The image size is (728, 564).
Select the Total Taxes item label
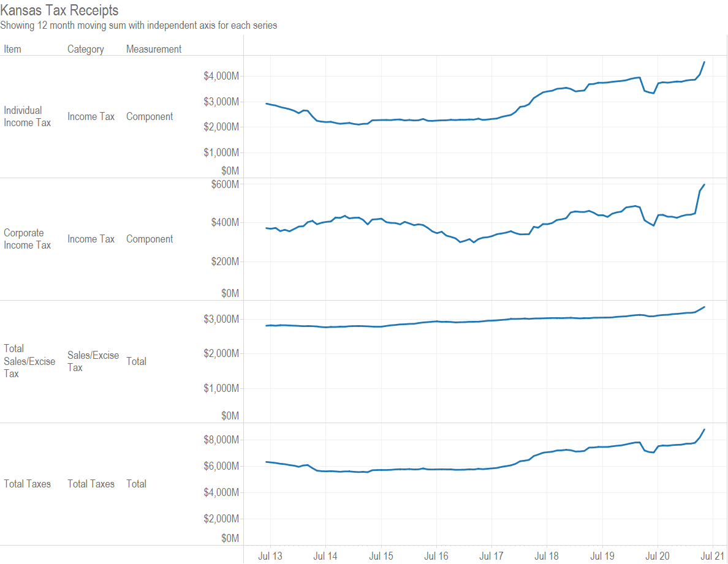(27, 484)
